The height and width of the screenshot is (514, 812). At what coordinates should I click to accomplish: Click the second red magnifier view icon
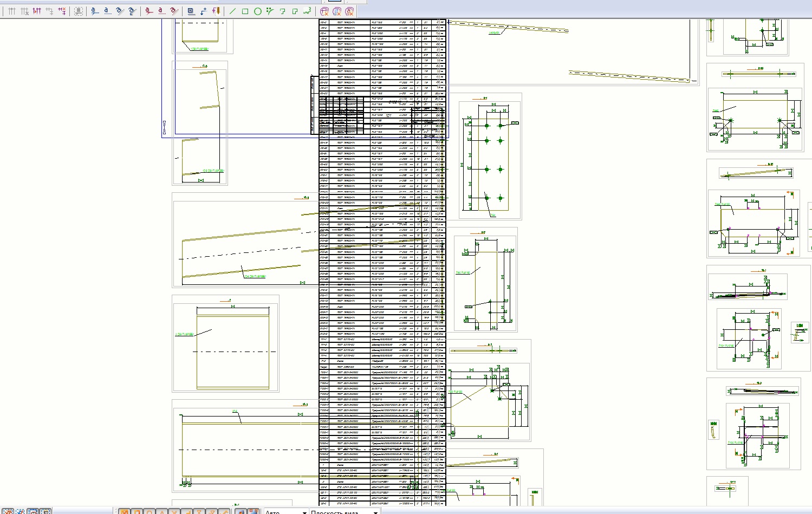[337, 11]
